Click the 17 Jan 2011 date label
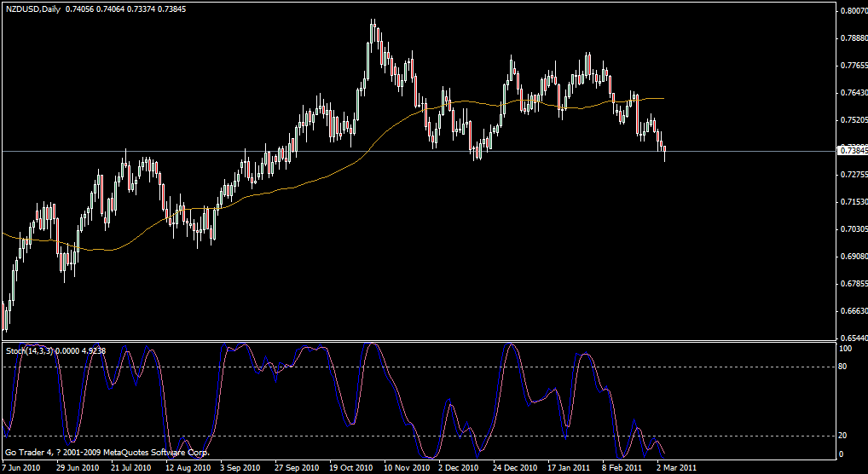This screenshot has height=474, width=868. (569, 468)
